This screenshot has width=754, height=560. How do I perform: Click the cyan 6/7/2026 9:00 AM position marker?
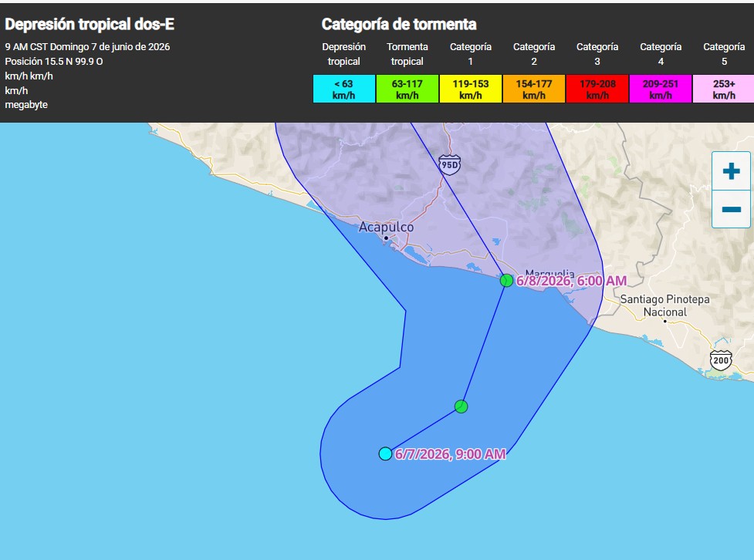click(385, 454)
